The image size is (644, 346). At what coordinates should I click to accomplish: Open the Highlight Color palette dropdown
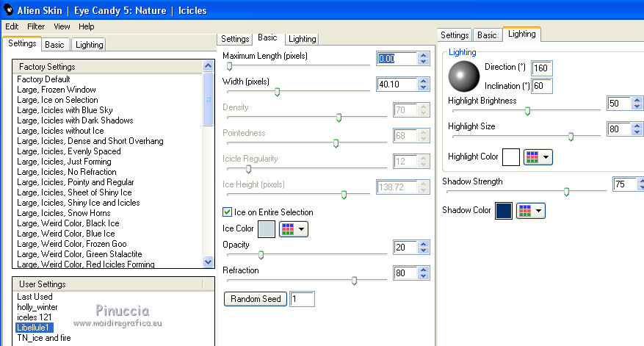coord(538,157)
